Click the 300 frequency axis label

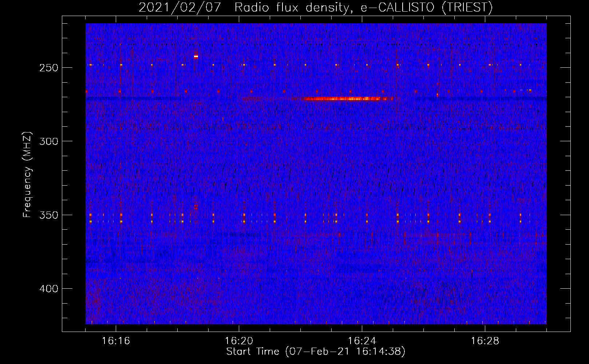click(48, 141)
